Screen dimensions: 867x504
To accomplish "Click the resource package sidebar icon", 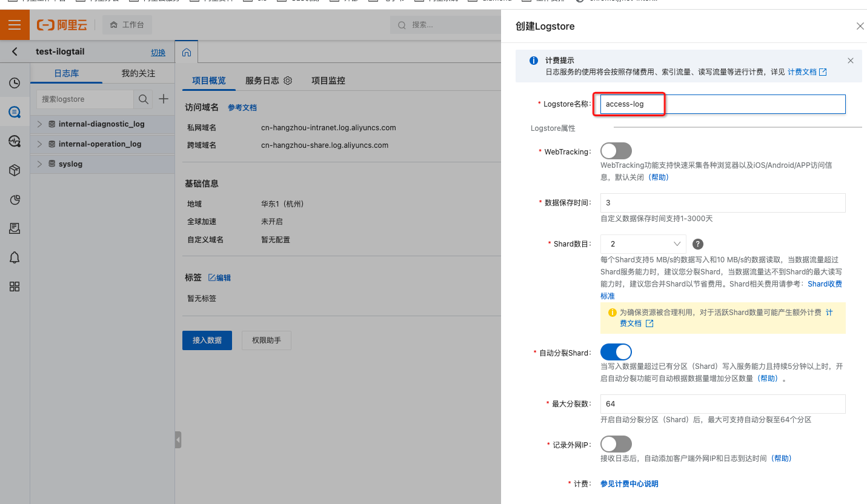I will (x=15, y=170).
